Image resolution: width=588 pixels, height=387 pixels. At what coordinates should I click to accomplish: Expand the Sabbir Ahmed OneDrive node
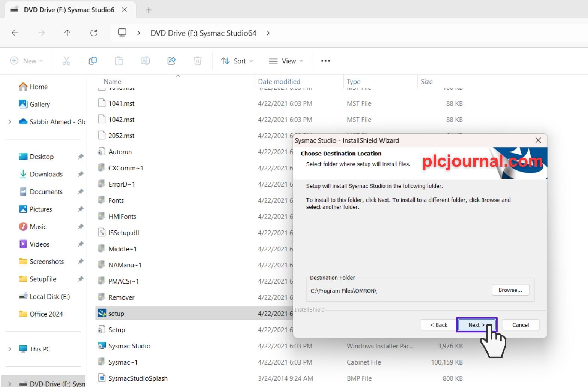pyautogui.click(x=10, y=122)
